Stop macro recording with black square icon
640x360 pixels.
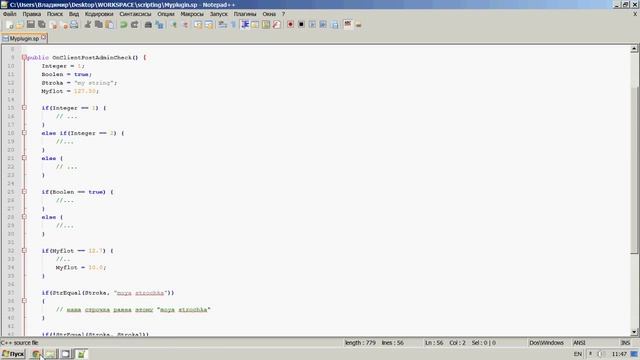(x=301, y=24)
